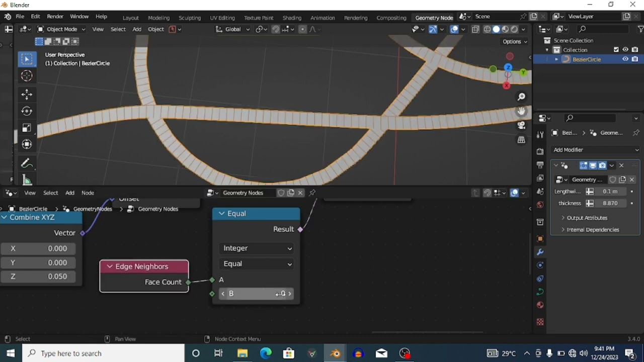Hide BezierCircle in the viewport via eye icon
Viewport: 644px width, 362px height.
pyautogui.click(x=625, y=59)
